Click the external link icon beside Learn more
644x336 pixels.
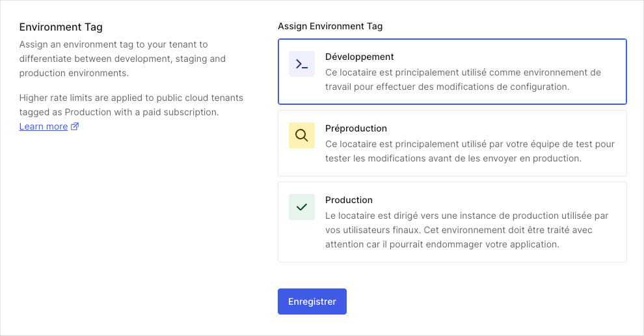tap(75, 126)
